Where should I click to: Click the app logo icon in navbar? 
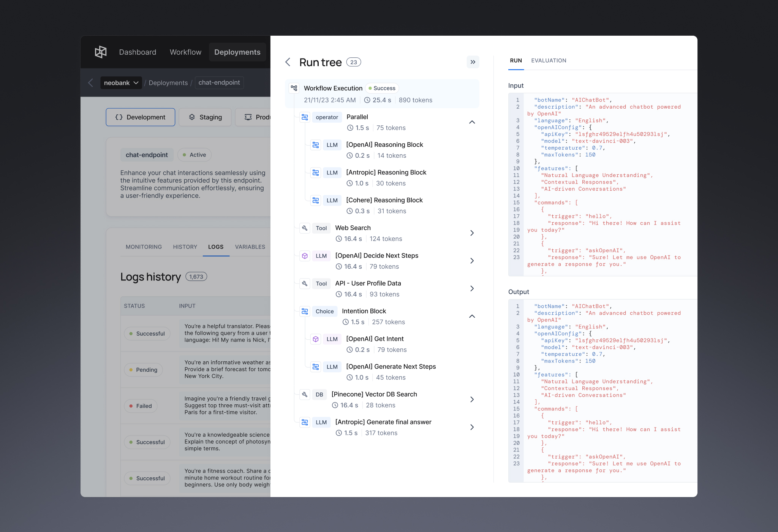[x=101, y=52]
